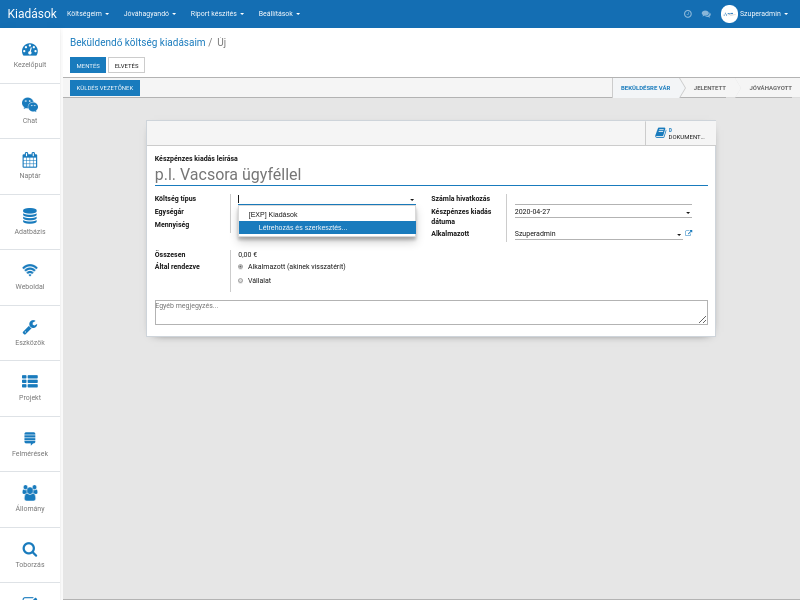Open the Weboldal app icon
Image resolution: width=800 pixels, height=600 pixels.
coord(30,270)
